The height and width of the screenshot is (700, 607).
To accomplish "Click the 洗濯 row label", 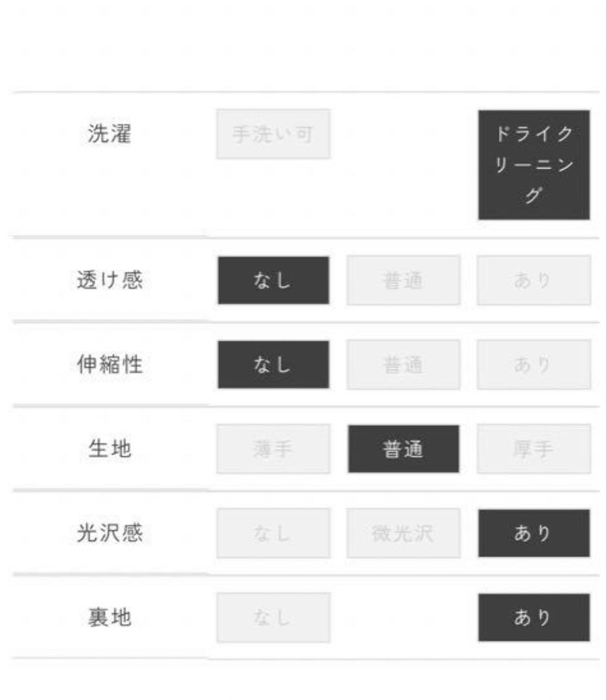I will 109,134.
